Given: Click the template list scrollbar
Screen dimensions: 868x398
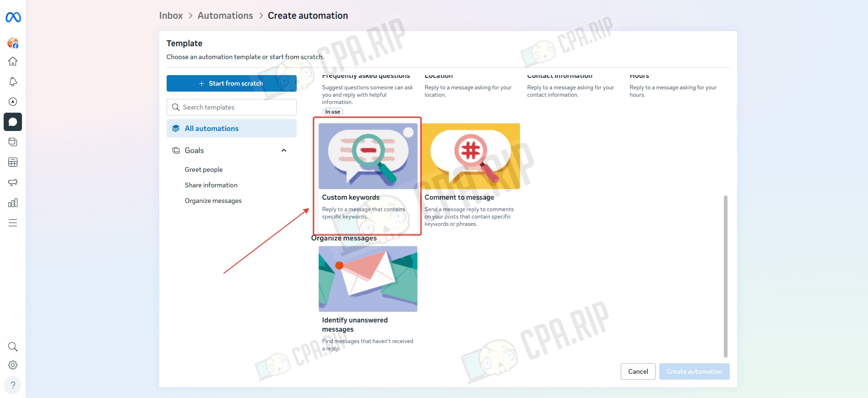Looking at the screenshot, I should pos(725,276).
